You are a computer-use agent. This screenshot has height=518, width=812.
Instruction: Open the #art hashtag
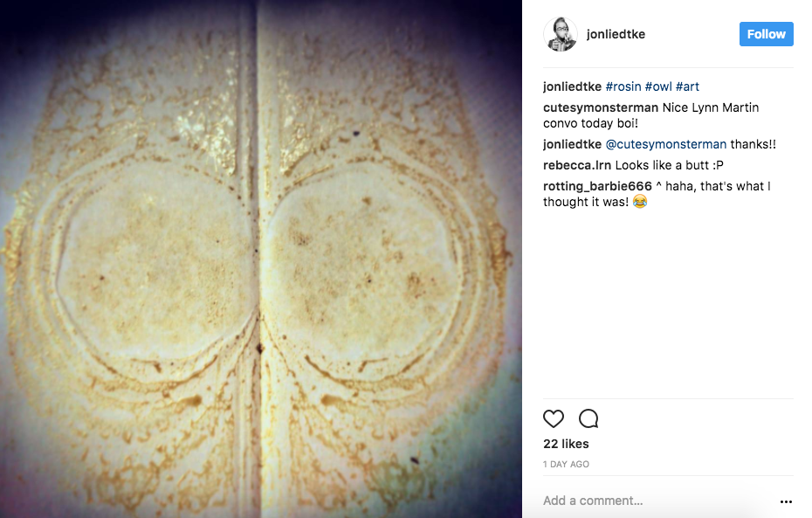(x=687, y=86)
